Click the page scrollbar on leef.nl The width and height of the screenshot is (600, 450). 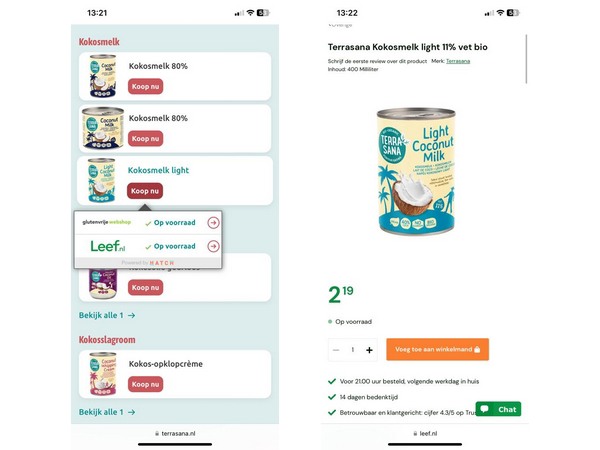point(526,59)
